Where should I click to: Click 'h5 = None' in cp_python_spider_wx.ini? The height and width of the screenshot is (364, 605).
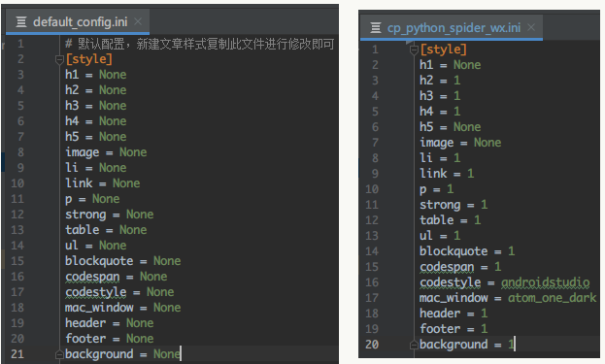coord(451,127)
